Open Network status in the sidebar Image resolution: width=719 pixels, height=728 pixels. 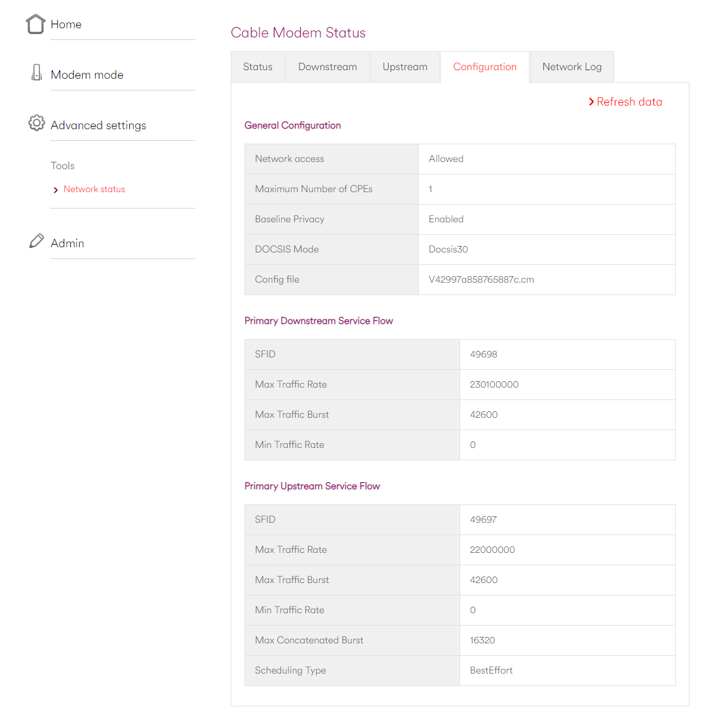coord(94,190)
